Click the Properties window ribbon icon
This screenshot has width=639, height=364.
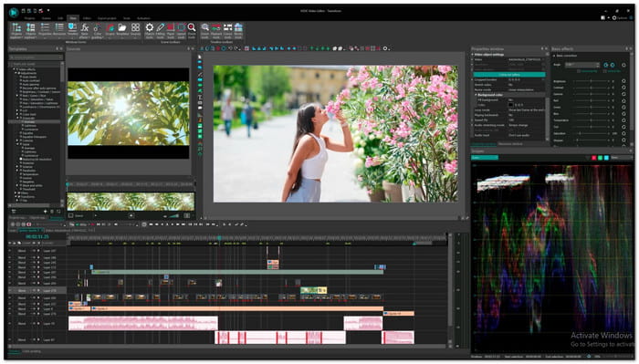[x=45, y=30]
